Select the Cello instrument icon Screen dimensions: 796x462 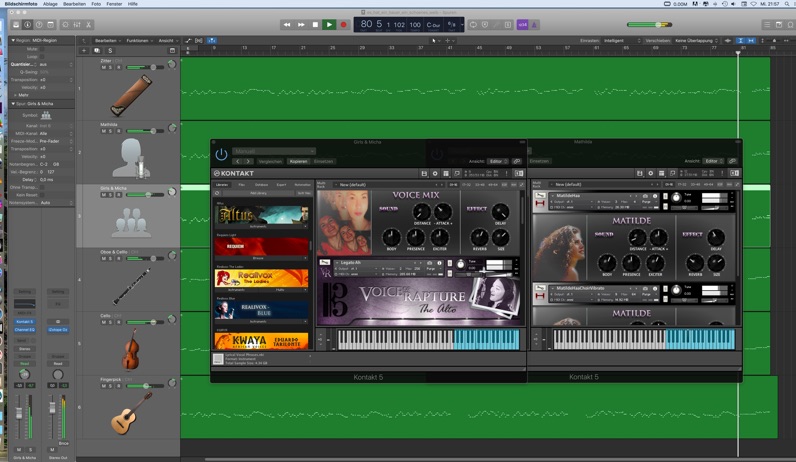pos(130,349)
